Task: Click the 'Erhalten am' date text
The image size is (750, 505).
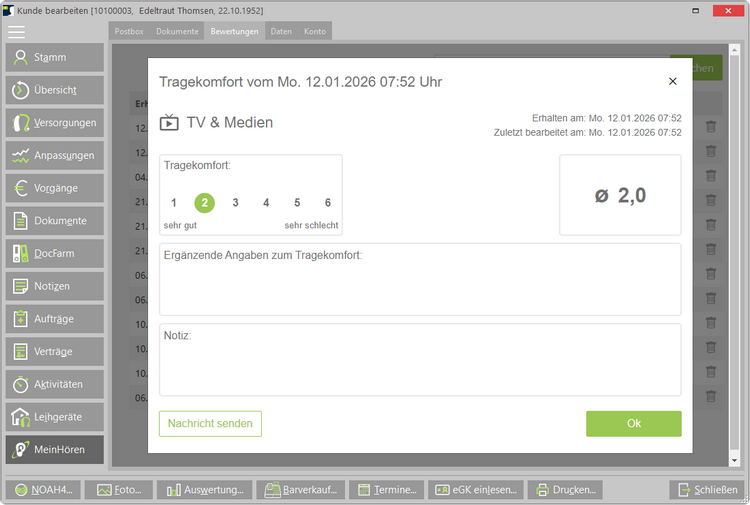Action: (607, 118)
